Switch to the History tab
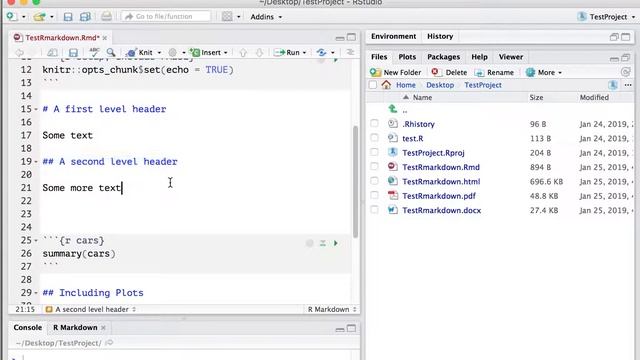This screenshot has width=640, height=360. pyautogui.click(x=440, y=36)
